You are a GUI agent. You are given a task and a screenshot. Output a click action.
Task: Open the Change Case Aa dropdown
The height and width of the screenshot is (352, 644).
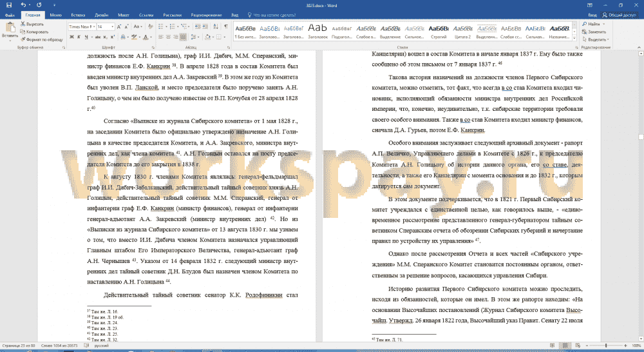coord(138,26)
